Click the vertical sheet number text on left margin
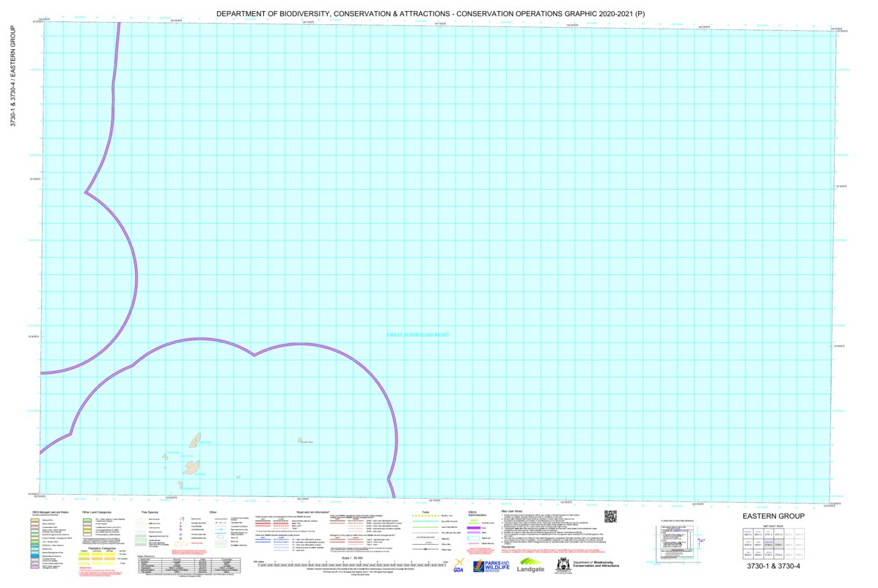Image resolution: width=878 pixels, height=588 pixels. click(x=12, y=76)
